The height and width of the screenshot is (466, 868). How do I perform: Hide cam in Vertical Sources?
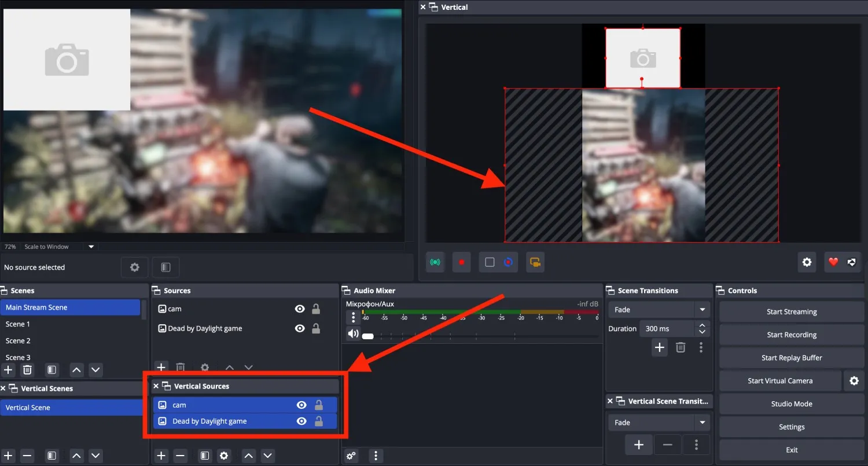(x=301, y=405)
